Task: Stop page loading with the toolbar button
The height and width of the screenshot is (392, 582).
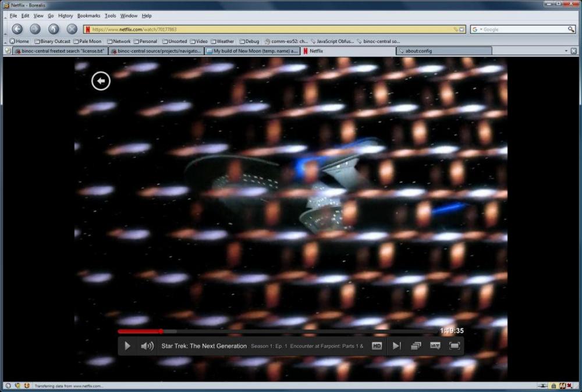Action: pos(72,29)
